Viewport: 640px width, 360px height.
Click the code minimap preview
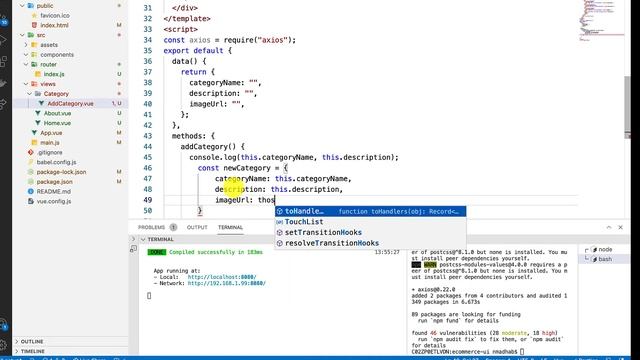click(x=601, y=20)
